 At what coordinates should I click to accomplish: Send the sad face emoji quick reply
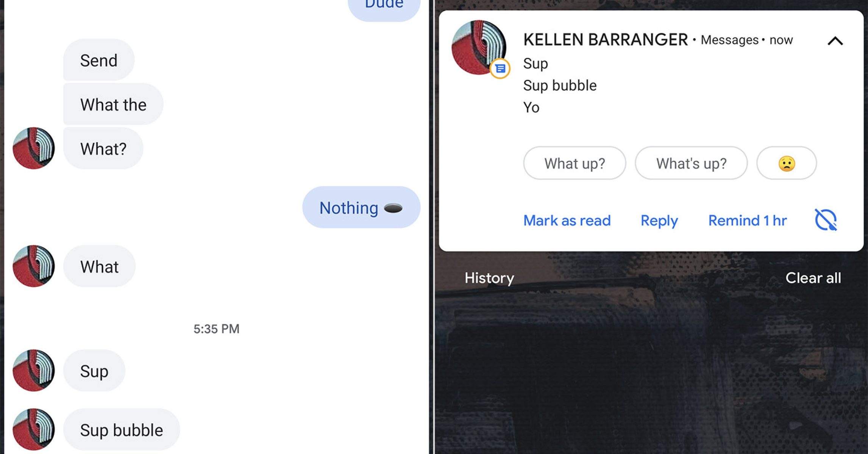coord(787,163)
